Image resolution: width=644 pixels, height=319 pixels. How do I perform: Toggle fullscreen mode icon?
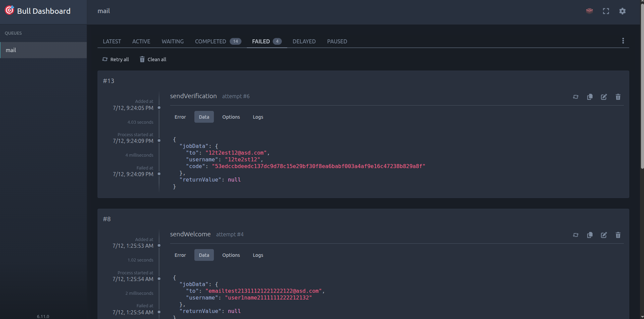pyautogui.click(x=606, y=11)
